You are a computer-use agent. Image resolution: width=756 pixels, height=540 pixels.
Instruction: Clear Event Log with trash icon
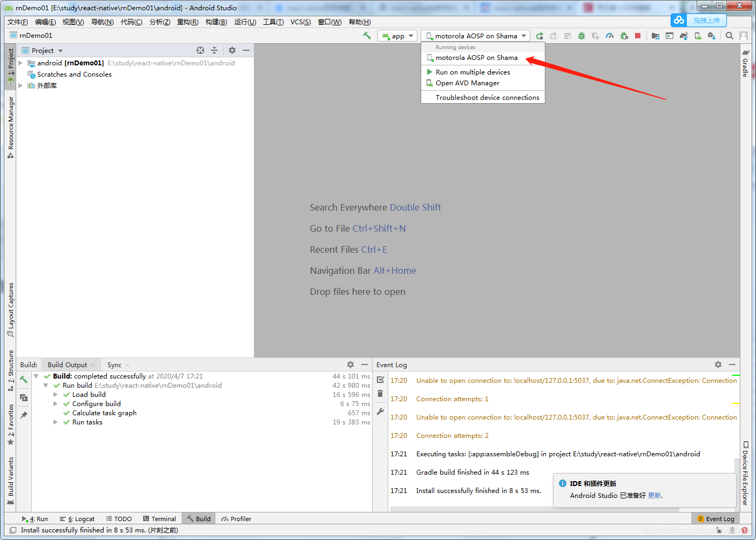tap(380, 394)
